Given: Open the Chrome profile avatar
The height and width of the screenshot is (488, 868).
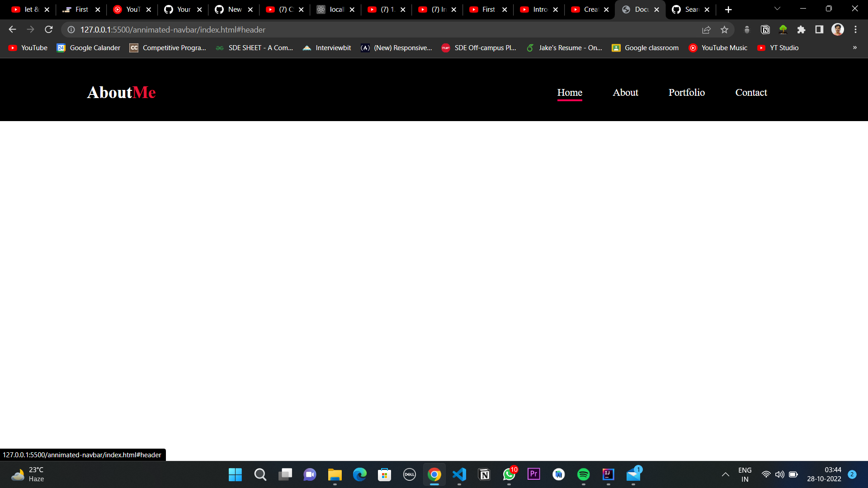Looking at the screenshot, I should 837,29.
